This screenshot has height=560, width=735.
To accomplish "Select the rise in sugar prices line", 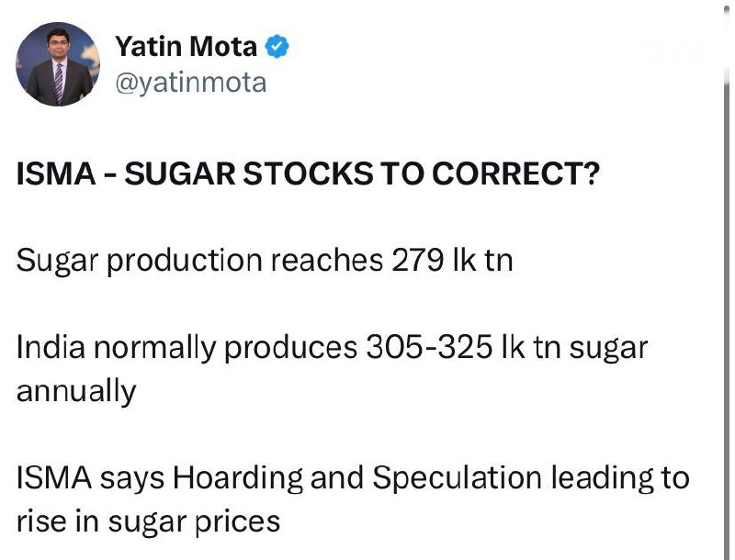I will coord(148,522).
